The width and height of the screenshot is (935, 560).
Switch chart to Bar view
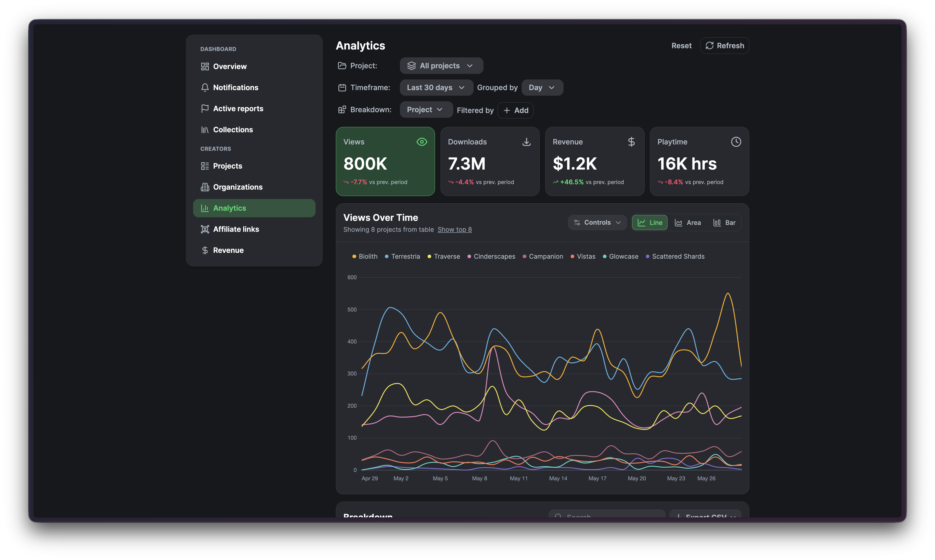(x=724, y=223)
